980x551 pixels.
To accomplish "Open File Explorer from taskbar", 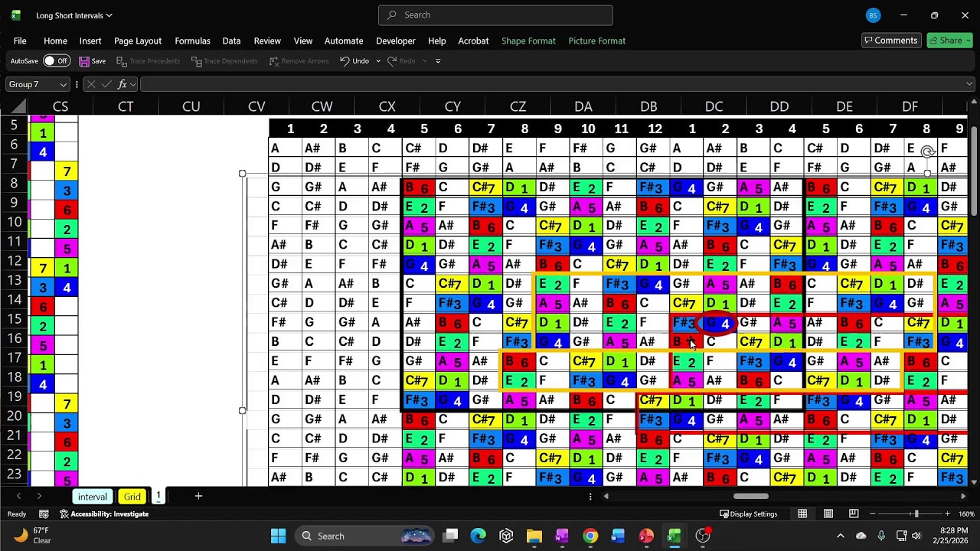I will pyautogui.click(x=534, y=536).
